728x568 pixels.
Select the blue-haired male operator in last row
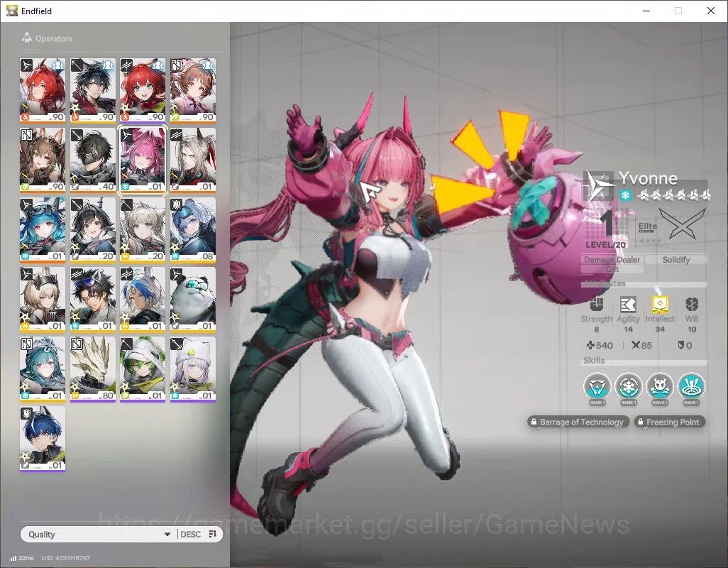pyautogui.click(x=43, y=439)
